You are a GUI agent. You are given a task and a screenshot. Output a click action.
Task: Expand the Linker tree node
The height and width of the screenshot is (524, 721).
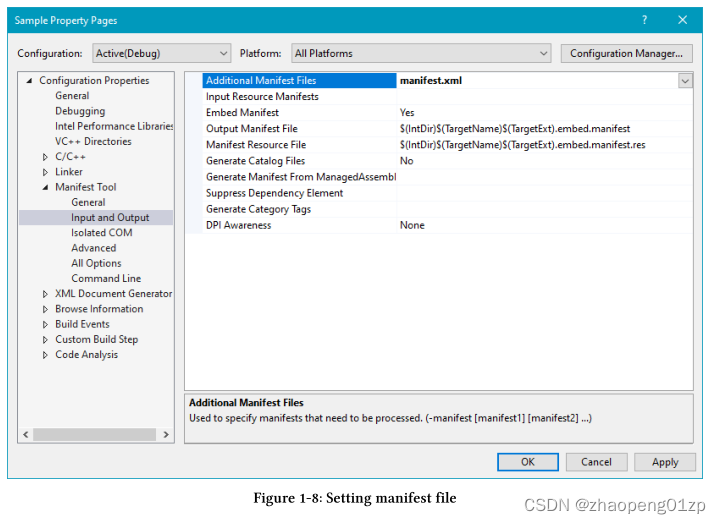click(45, 172)
